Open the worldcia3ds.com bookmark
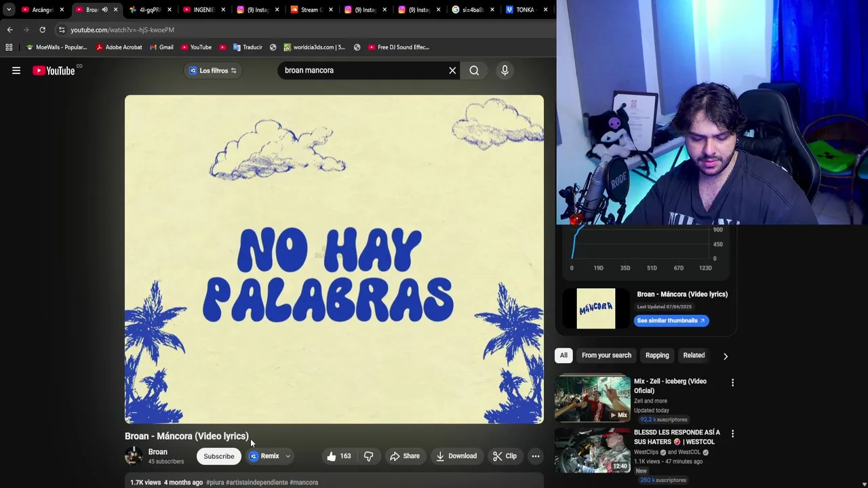Screen dimensions: 868x488 coord(315,47)
